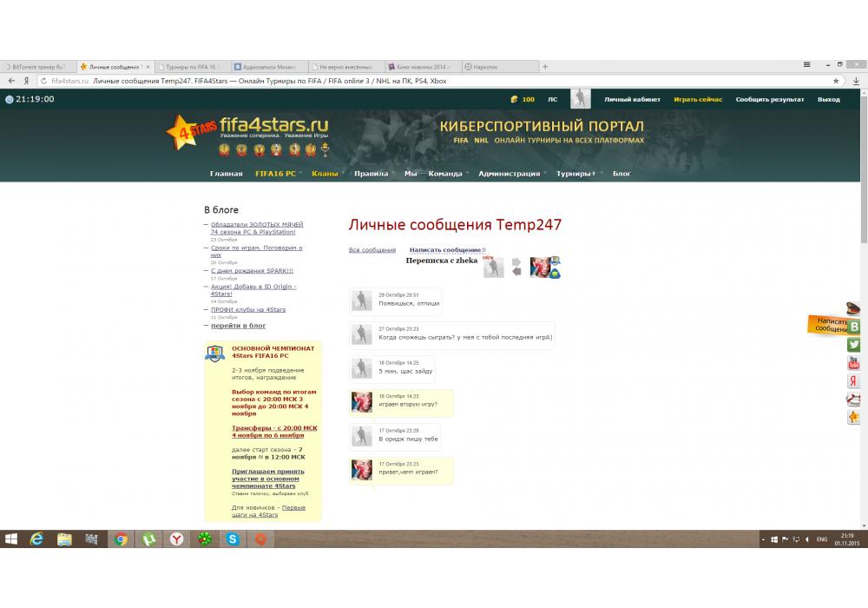This screenshot has height=608, width=868.
Task: Switch to the Турниры по FIFA 16 tab
Action: point(193,67)
